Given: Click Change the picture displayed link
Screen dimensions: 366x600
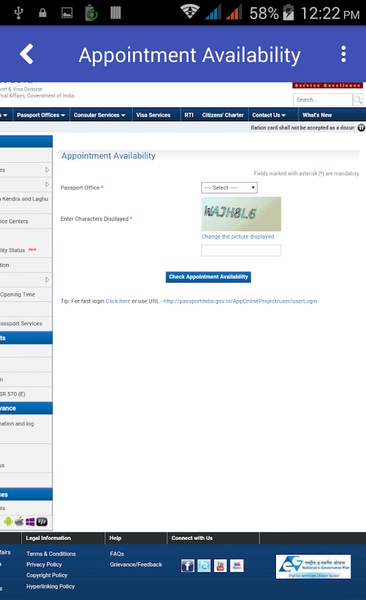Looking at the screenshot, I should [238, 236].
